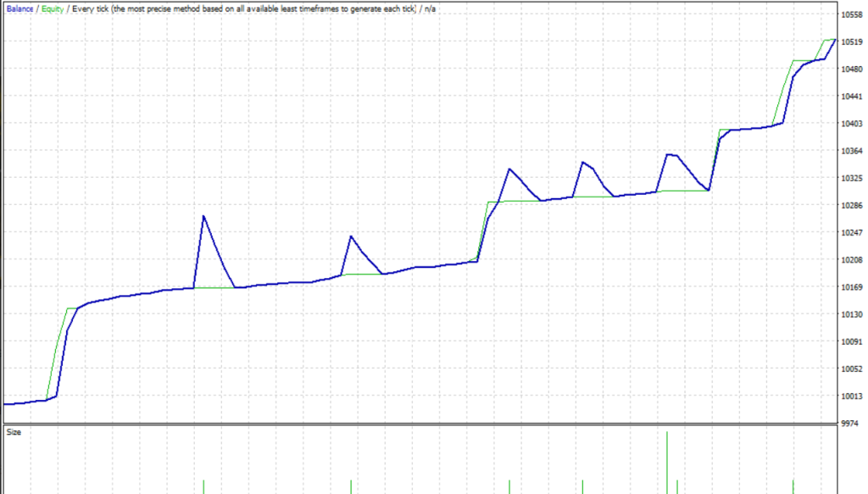Click the 10519 axis label
868x494 pixels.
(852, 42)
